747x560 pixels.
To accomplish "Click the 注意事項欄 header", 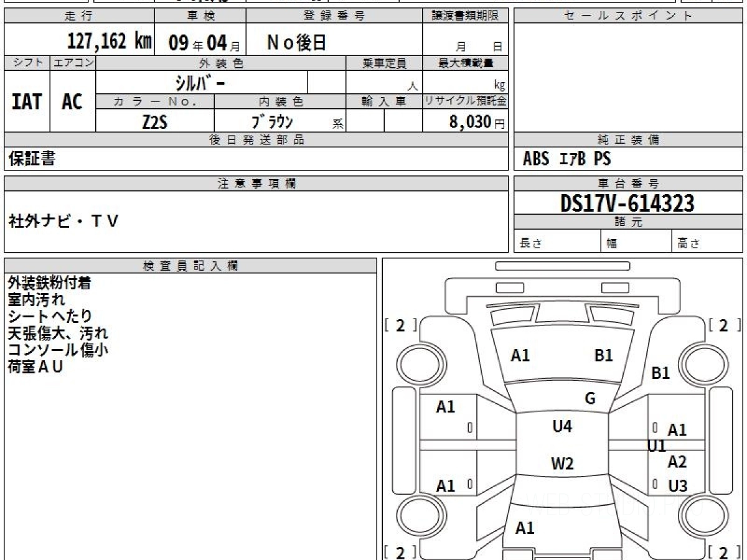I will coord(256,184).
